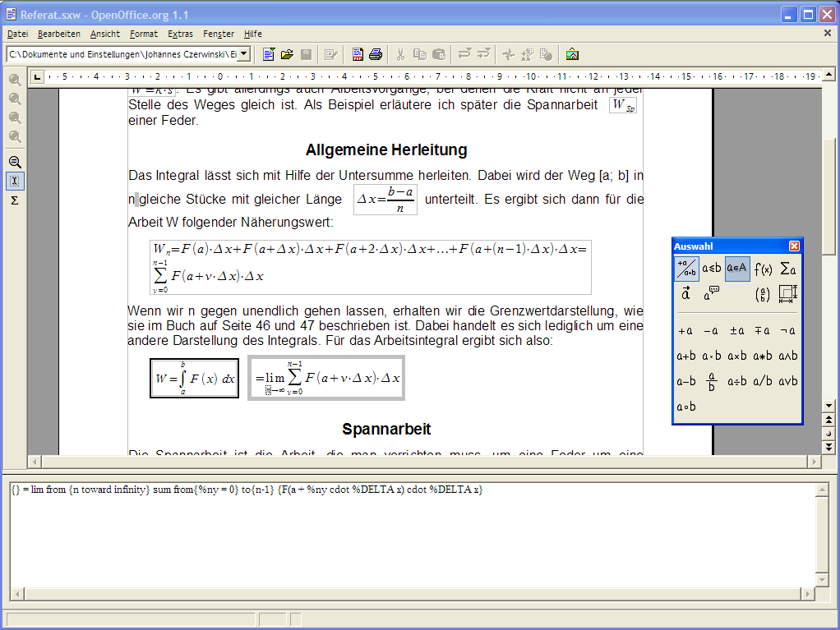Open the Extras menu
This screenshot has width=840, height=630.
[x=180, y=34]
